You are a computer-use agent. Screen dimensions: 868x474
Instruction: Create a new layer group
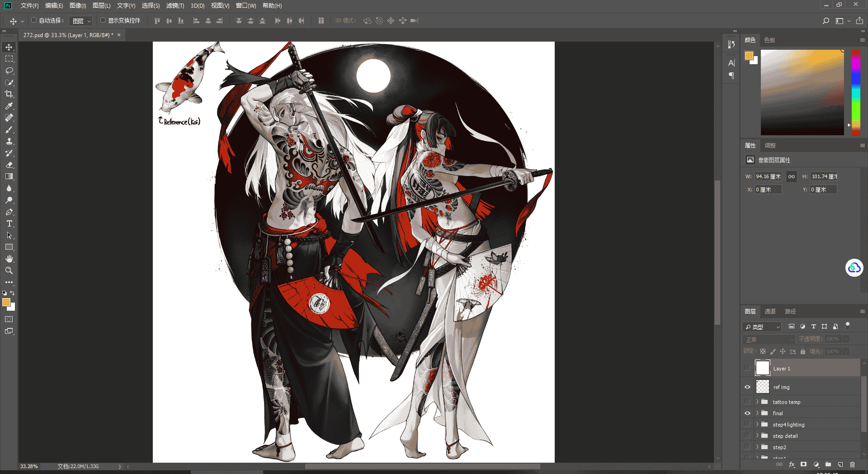click(828, 465)
